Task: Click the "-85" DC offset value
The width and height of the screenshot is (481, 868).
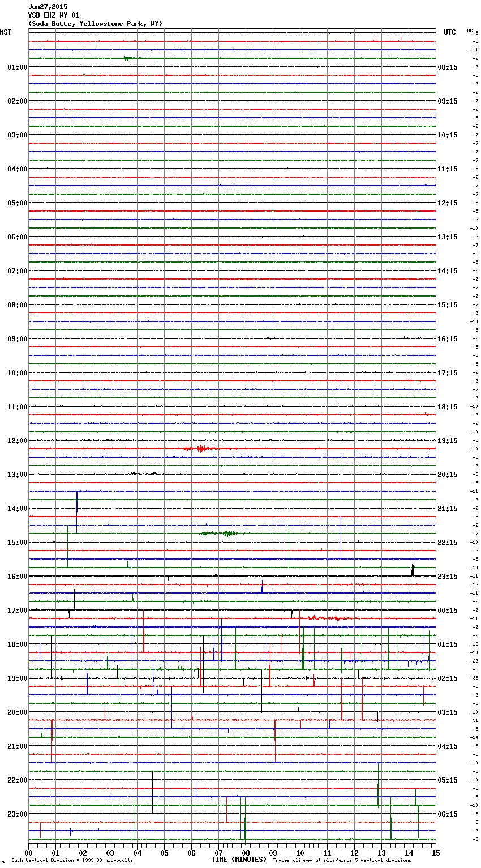Action: (x=475, y=678)
